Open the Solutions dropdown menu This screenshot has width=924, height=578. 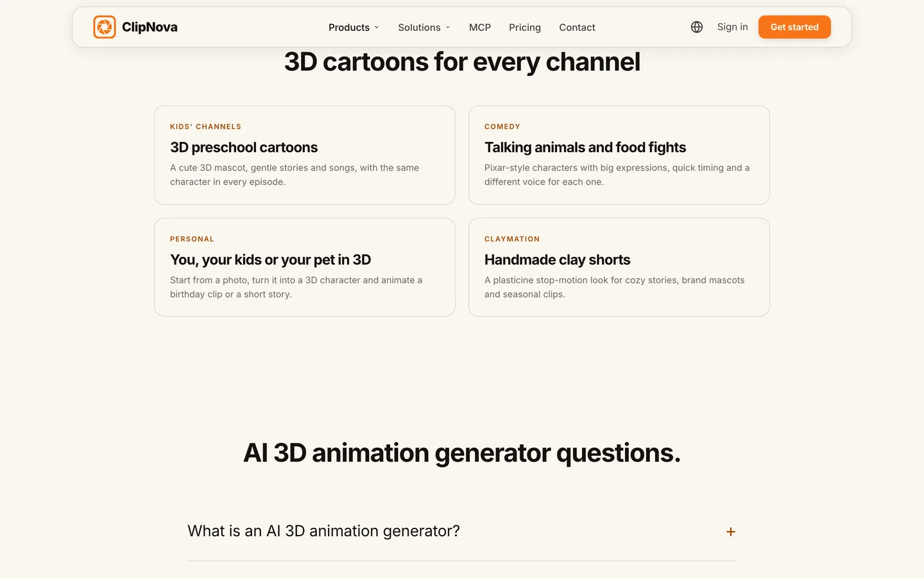click(424, 27)
